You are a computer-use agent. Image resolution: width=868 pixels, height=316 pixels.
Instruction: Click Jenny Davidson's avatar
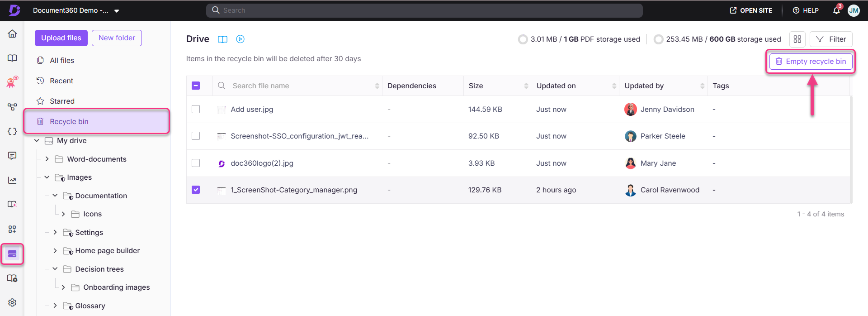coord(631,109)
